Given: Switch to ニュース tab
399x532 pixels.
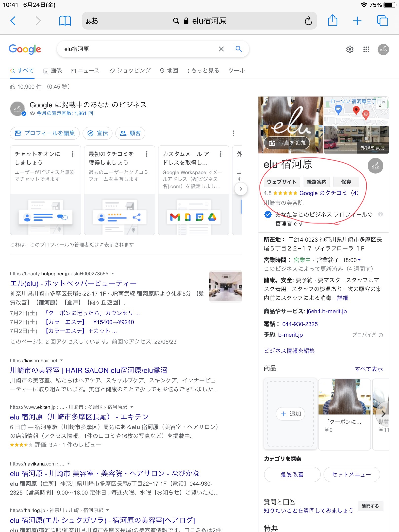Looking at the screenshot, I should point(85,71).
